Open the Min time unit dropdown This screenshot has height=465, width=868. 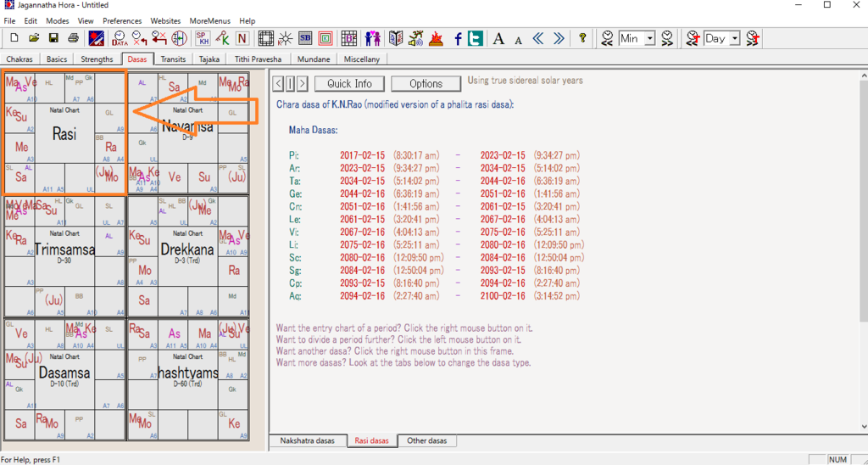tap(650, 38)
